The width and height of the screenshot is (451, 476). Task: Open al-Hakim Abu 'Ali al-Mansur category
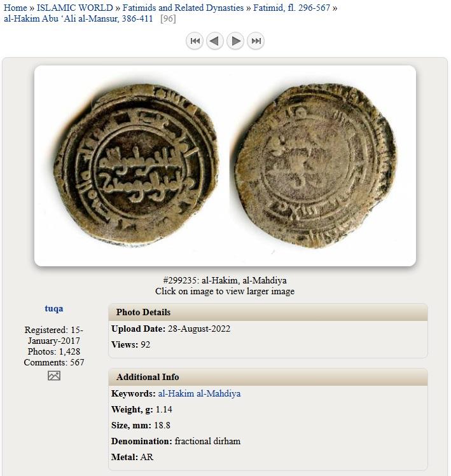pyautogui.click(x=78, y=18)
